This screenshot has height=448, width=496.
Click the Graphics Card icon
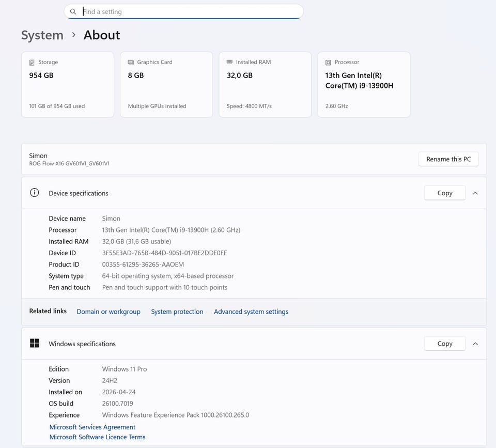click(131, 62)
